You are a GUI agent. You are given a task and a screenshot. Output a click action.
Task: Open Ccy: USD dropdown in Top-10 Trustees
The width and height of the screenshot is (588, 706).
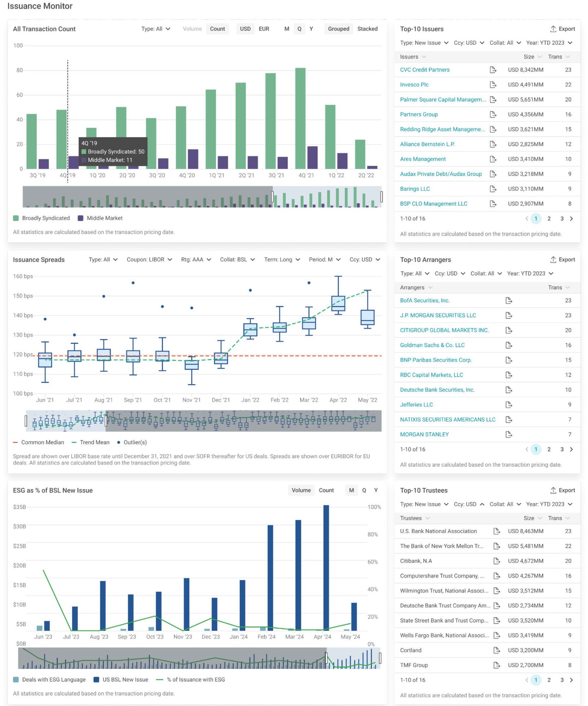(469, 504)
